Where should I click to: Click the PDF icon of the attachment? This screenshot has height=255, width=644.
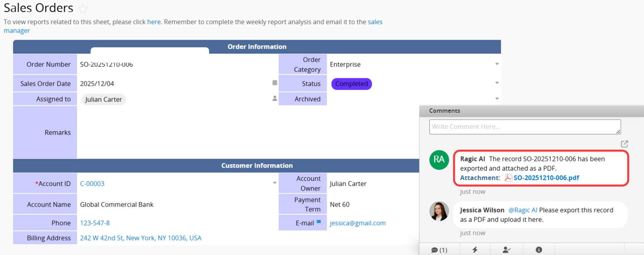click(508, 178)
